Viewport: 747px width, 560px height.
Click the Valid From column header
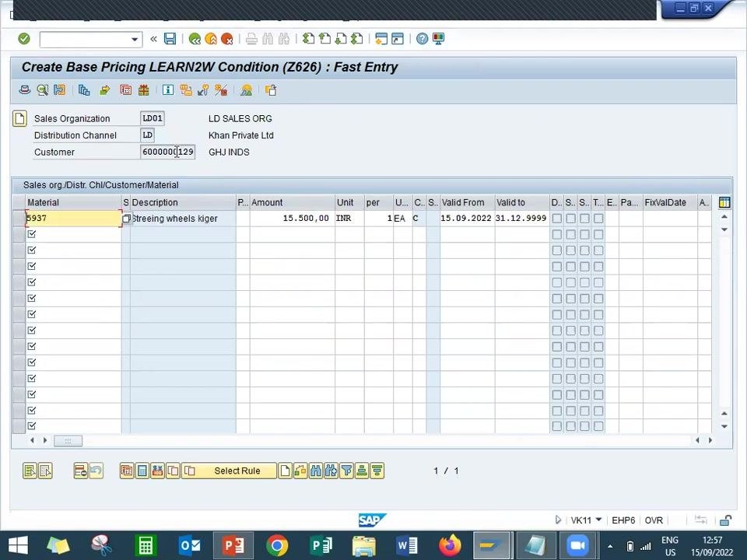click(x=468, y=202)
